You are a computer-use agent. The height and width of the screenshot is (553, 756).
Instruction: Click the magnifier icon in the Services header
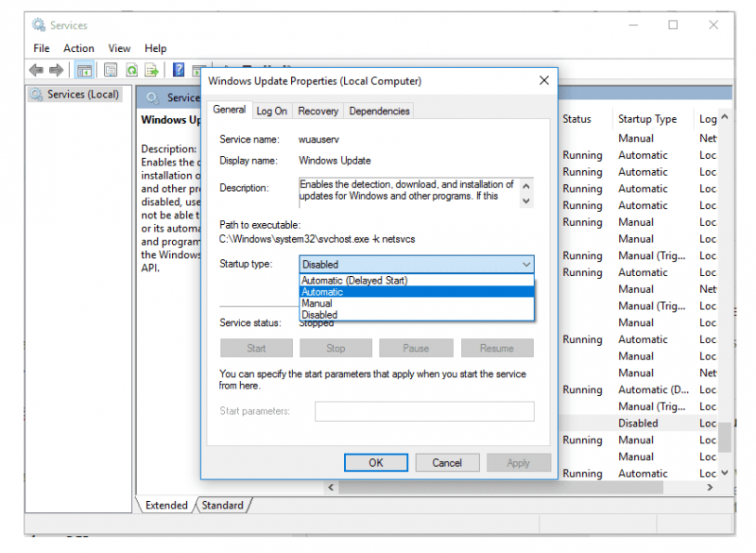153,98
